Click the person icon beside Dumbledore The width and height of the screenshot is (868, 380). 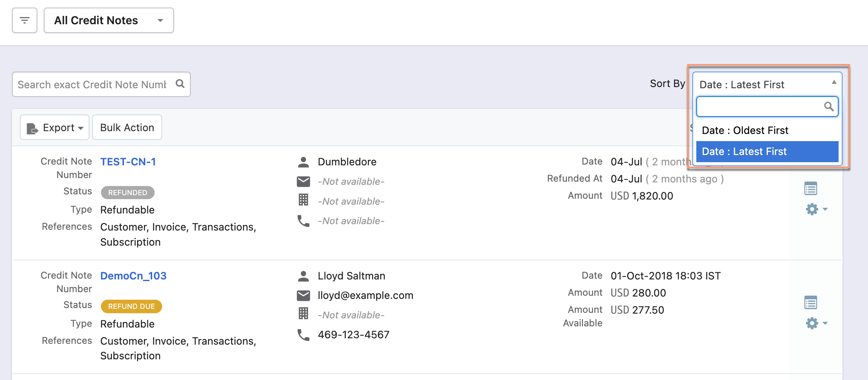click(x=303, y=162)
